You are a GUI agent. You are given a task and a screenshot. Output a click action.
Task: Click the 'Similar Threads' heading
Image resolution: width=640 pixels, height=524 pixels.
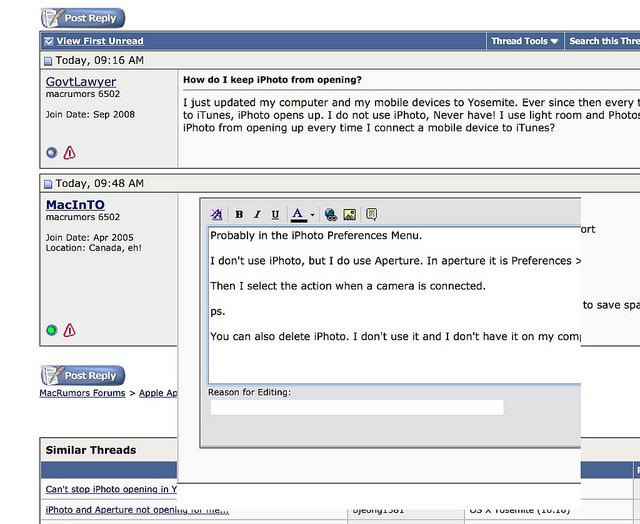(x=91, y=450)
